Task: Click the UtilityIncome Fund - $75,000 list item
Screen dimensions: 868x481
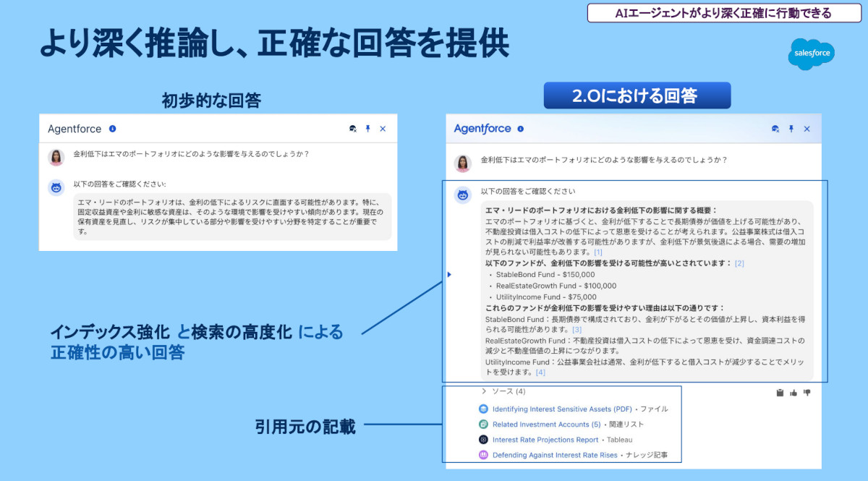Action: point(546,297)
